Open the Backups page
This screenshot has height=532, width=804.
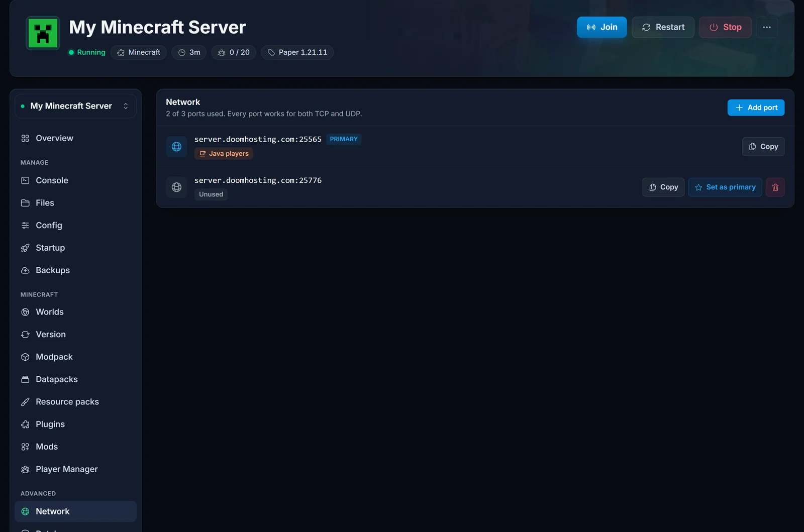tap(75, 270)
